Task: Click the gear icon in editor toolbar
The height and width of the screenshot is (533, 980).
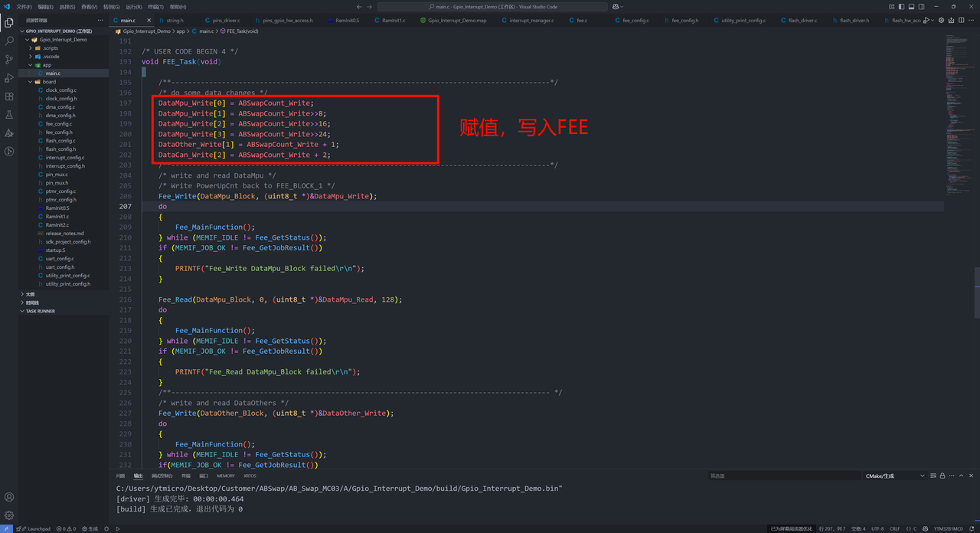Action: [941, 21]
